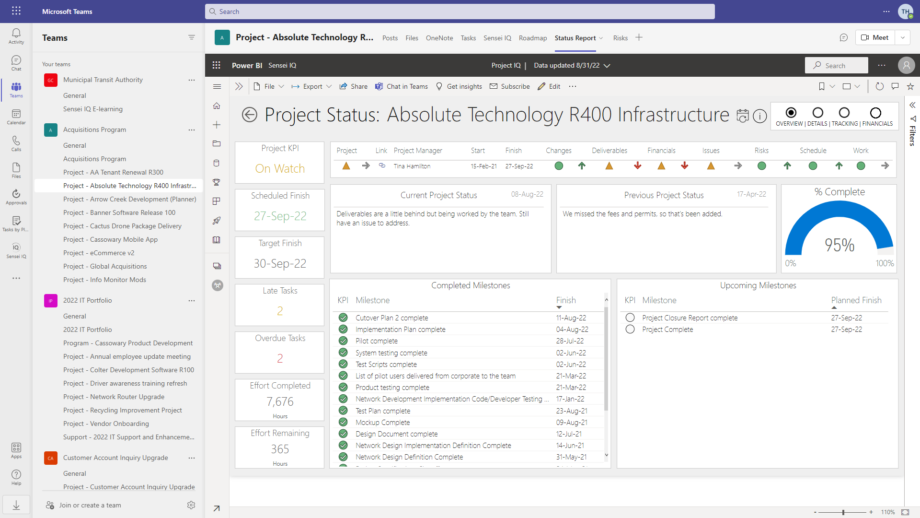
Task: Favorite the report with star icon
Action: coord(910,86)
